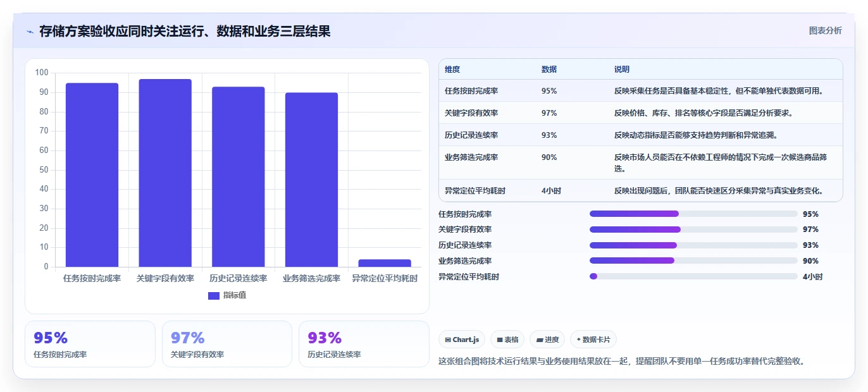Screen dimensions: 868x392
Task: Click the 图表分析 label in the header
Action: (825, 30)
